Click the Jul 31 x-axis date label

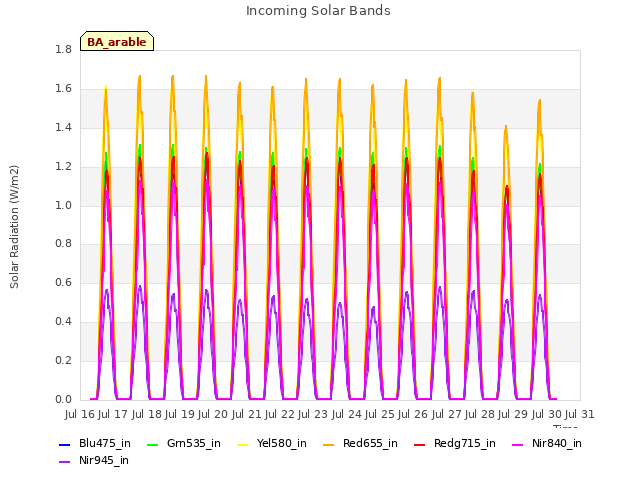580,414
